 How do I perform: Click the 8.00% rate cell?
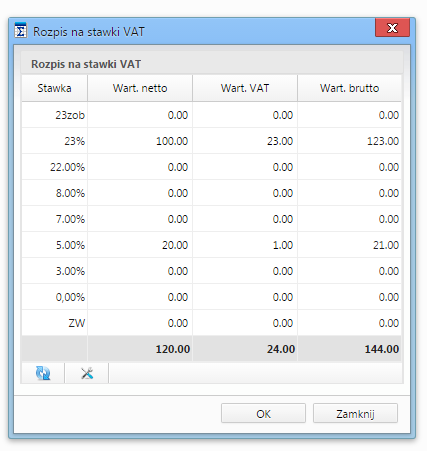[54, 193]
